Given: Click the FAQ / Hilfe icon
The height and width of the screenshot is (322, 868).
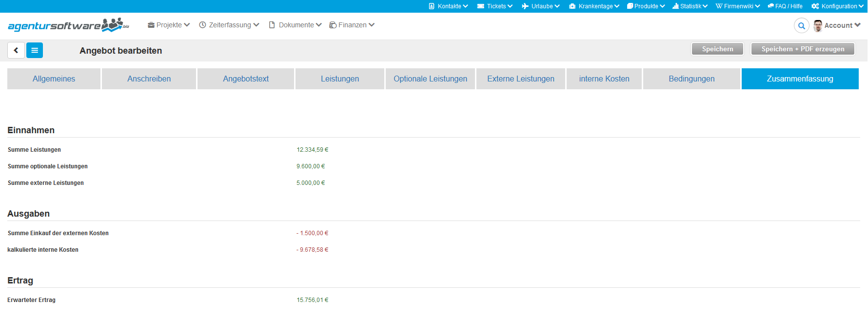Looking at the screenshot, I should (x=771, y=6).
